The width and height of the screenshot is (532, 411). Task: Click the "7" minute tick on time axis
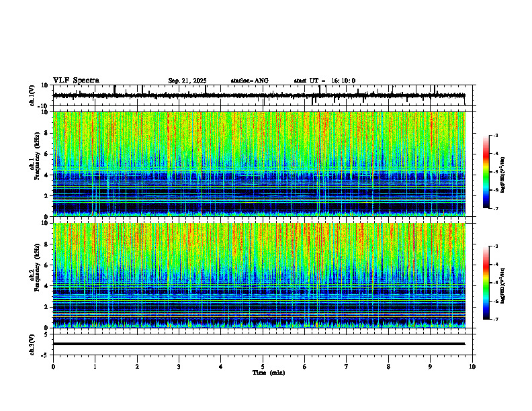(x=347, y=367)
